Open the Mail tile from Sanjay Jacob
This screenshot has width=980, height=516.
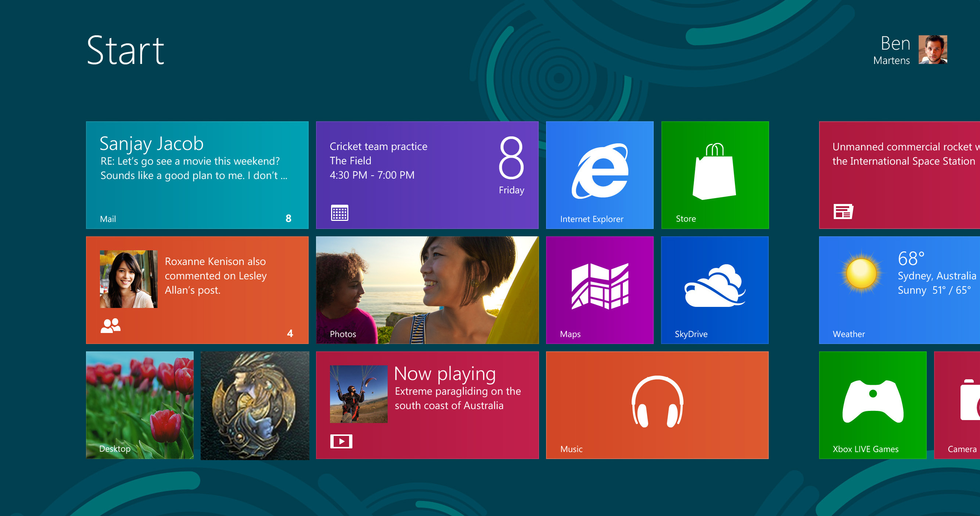(x=197, y=175)
